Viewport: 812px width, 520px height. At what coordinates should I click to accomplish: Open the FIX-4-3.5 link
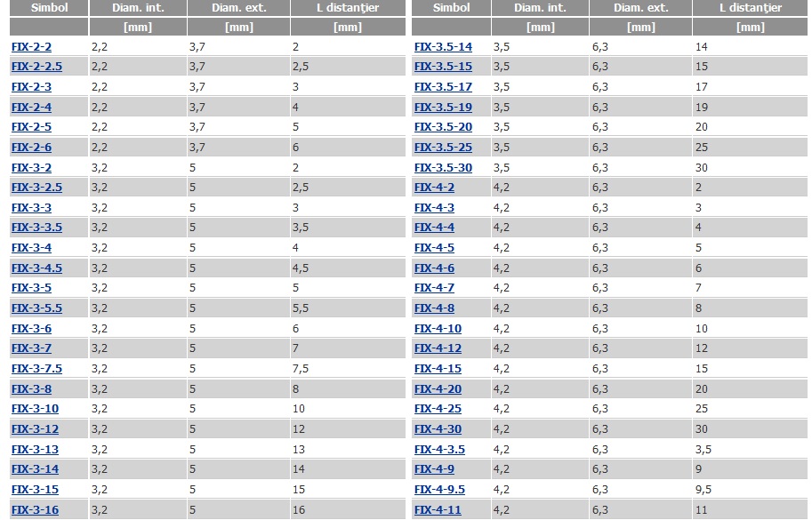(x=439, y=450)
